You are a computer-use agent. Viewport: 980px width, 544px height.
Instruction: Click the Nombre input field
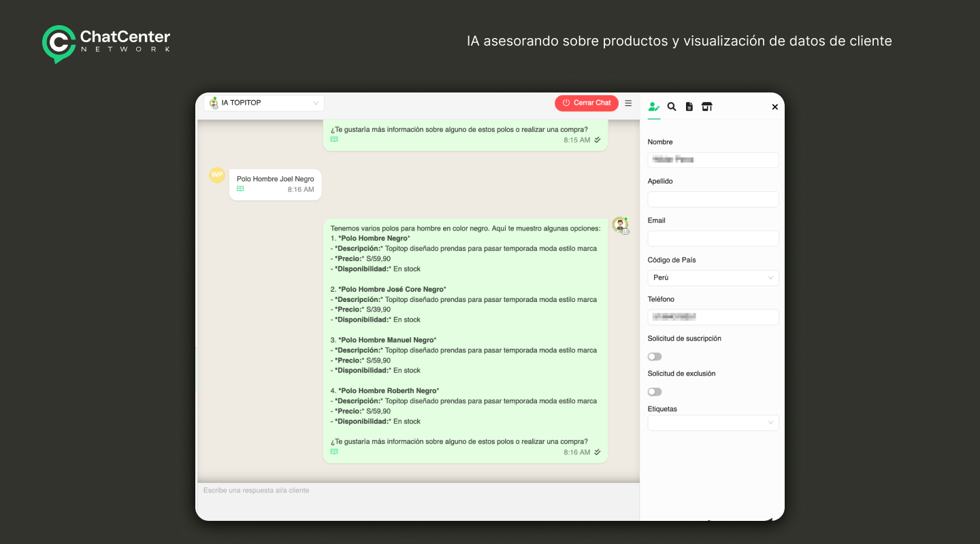click(713, 160)
